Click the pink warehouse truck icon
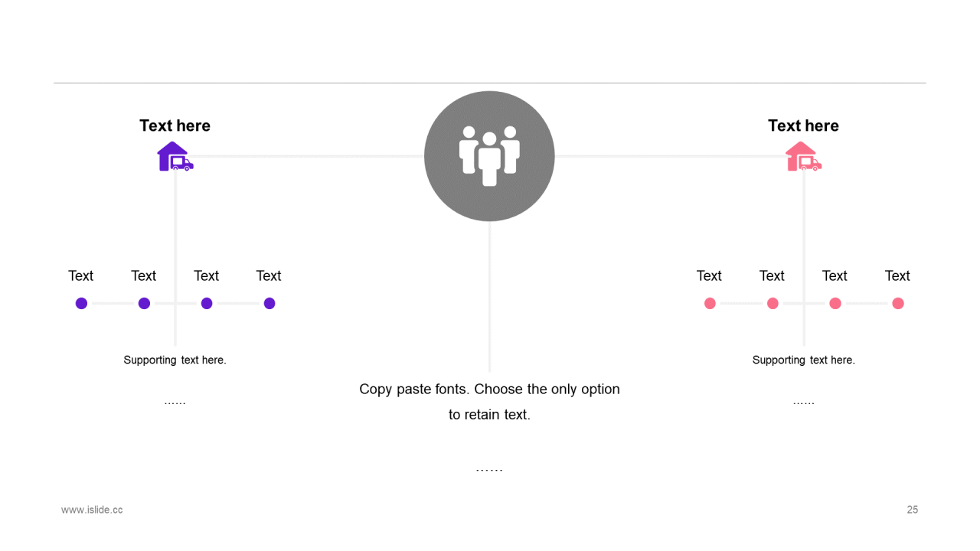Screen dimensions: 980x551 [x=804, y=156]
